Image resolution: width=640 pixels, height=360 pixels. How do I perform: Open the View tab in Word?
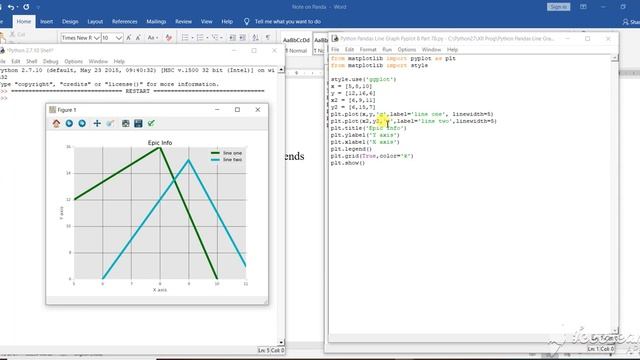(x=207, y=22)
